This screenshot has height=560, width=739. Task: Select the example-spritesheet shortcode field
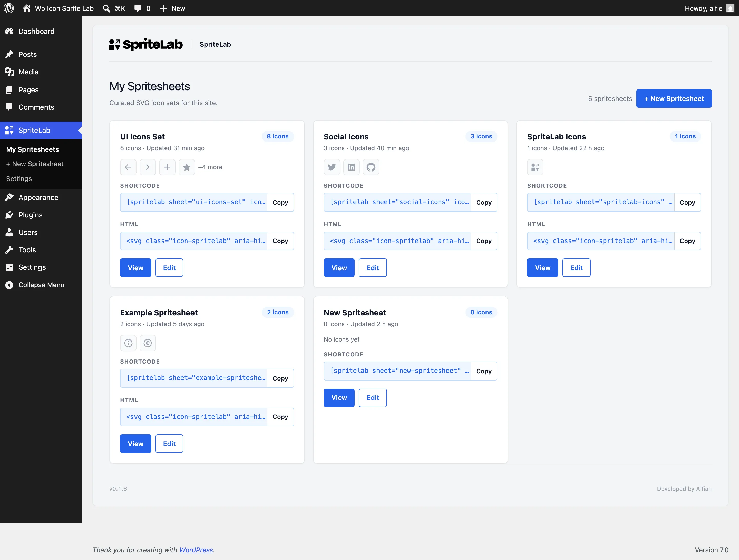pyautogui.click(x=194, y=378)
